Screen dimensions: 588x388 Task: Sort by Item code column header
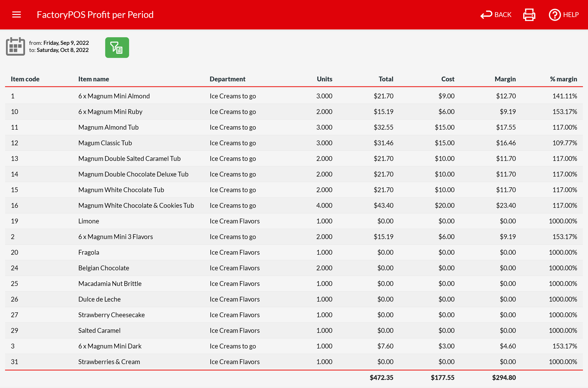[x=25, y=79]
